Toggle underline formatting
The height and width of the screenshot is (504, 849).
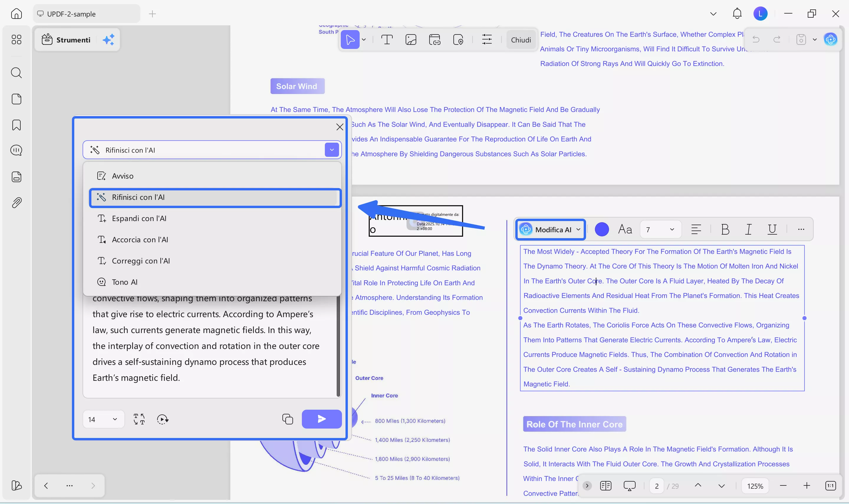point(772,230)
